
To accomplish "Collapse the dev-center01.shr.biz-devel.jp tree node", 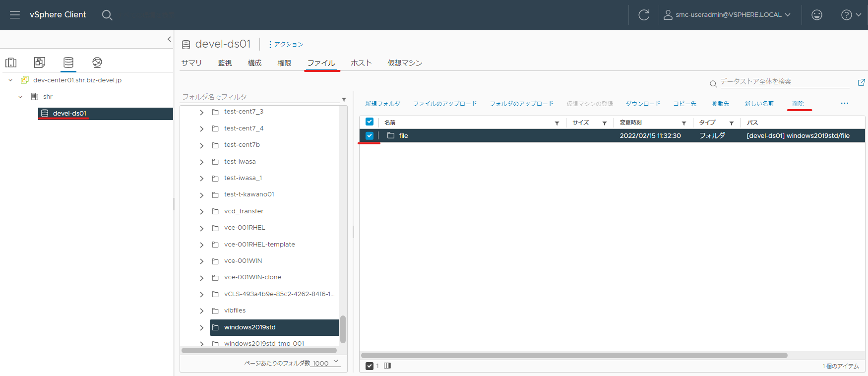I will pos(10,80).
